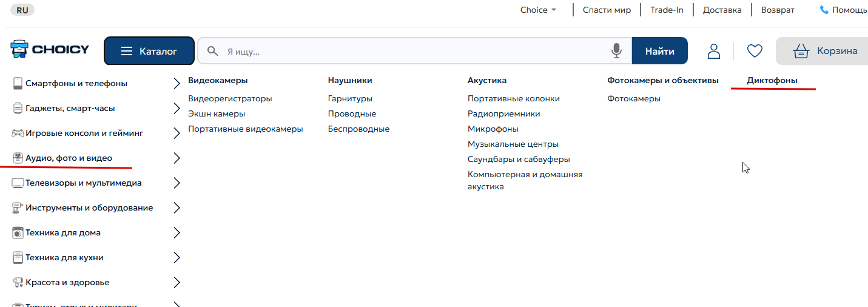Select Телевизоры и мультимедиа category
The height and width of the screenshot is (307, 868).
click(x=84, y=183)
